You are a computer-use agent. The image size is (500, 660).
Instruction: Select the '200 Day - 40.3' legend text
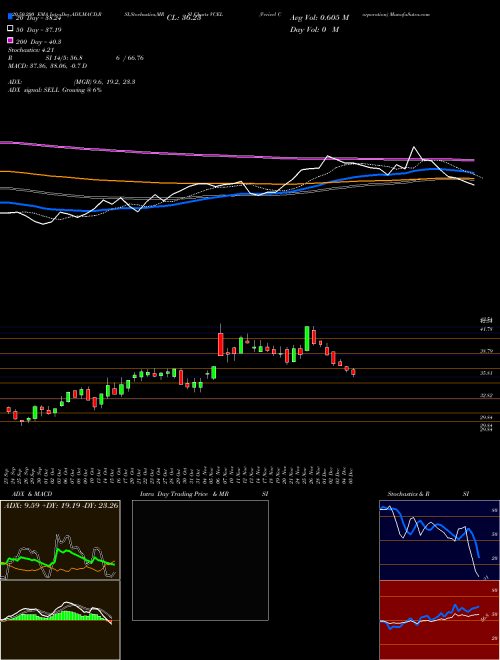click(39, 42)
